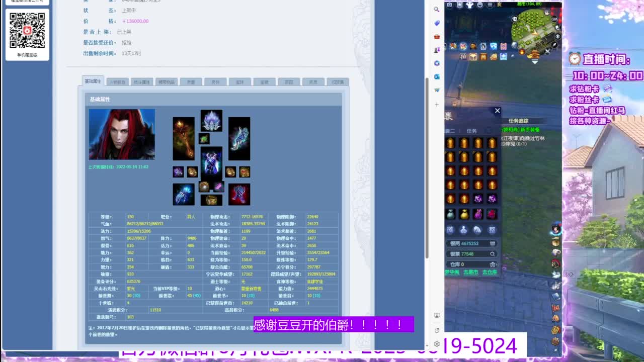This screenshot has height=362, width=644.
Task: Click the price ¥136000.00 text
Action: click(x=135, y=21)
